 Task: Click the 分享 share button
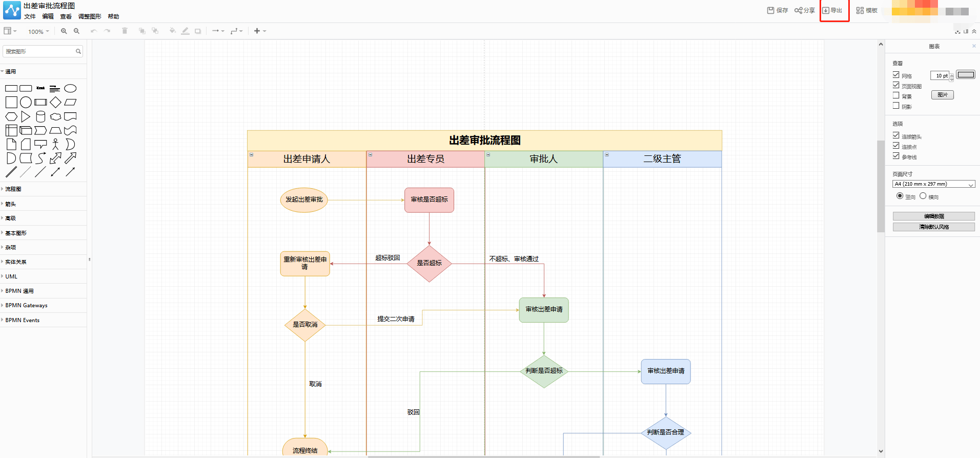point(805,10)
